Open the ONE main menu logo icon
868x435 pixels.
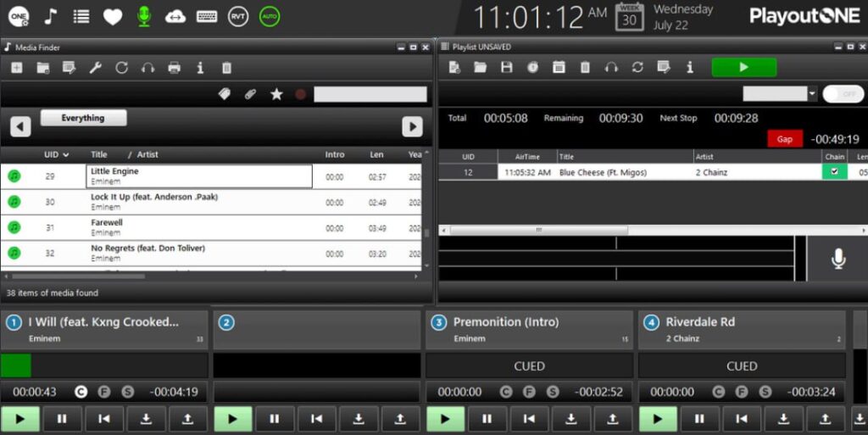19,17
